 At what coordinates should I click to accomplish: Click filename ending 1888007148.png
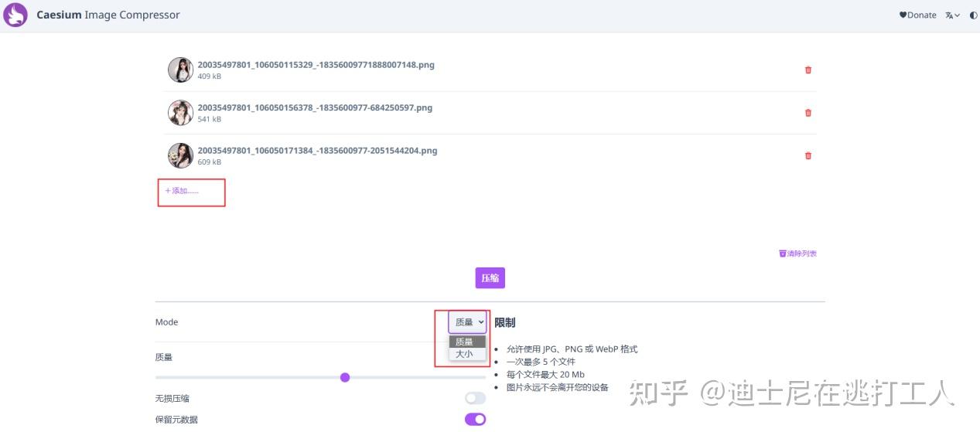[x=316, y=65]
